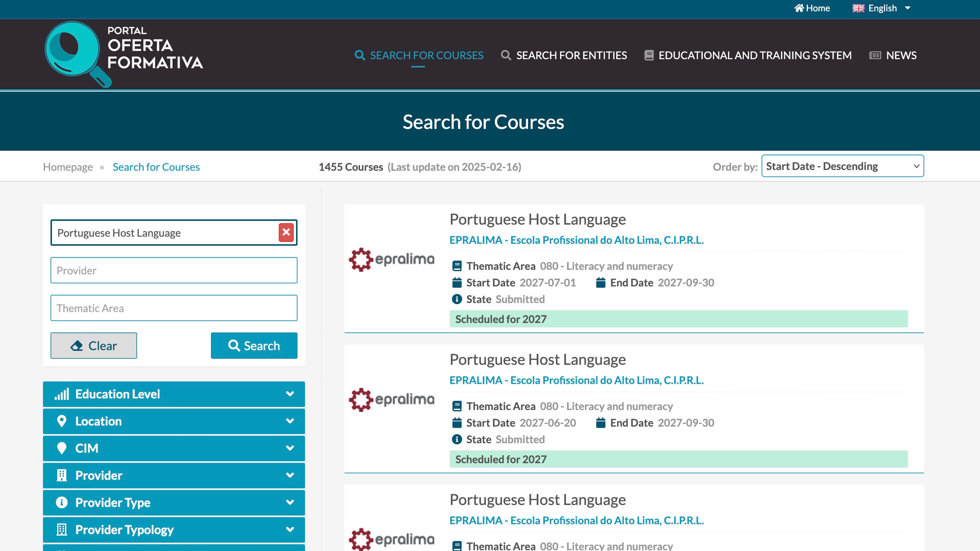980x551 pixels.
Task: Expand the Provider Type filter
Action: pyautogui.click(x=174, y=503)
